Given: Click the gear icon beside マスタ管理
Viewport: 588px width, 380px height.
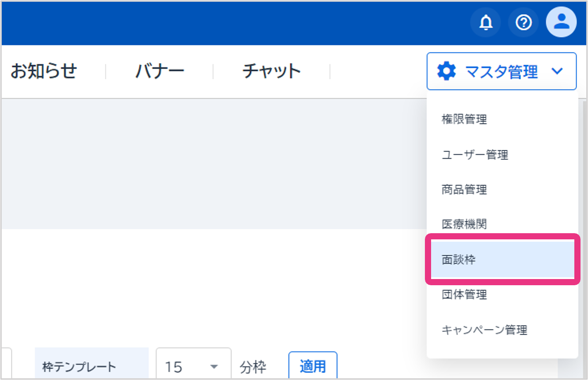Looking at the screenshot, I should click(446, 71).
